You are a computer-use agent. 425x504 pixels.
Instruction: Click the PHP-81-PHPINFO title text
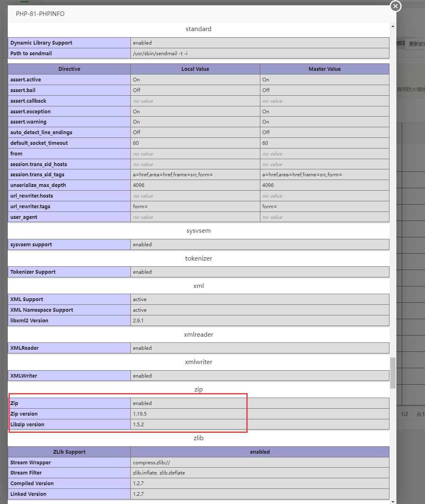tap(40, 14)
